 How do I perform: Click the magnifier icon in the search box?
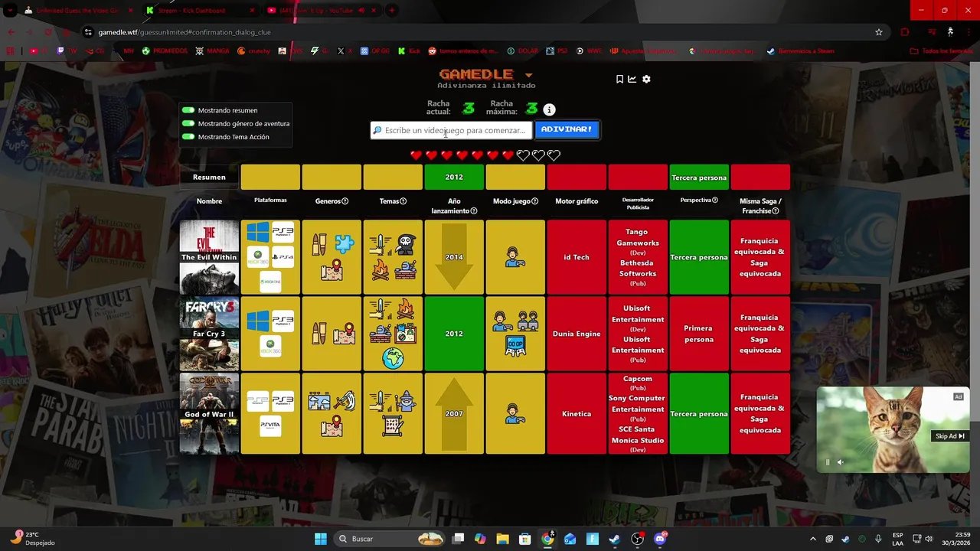click(377, 130)
